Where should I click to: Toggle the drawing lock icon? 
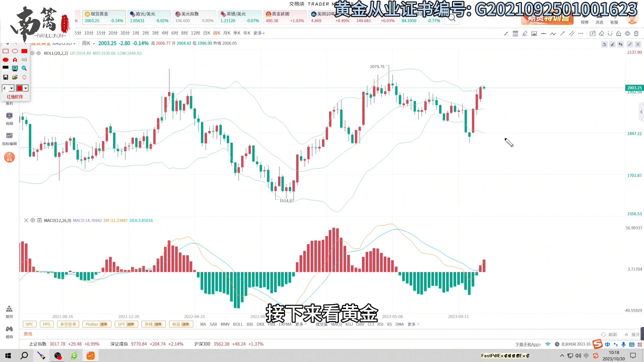619,34
